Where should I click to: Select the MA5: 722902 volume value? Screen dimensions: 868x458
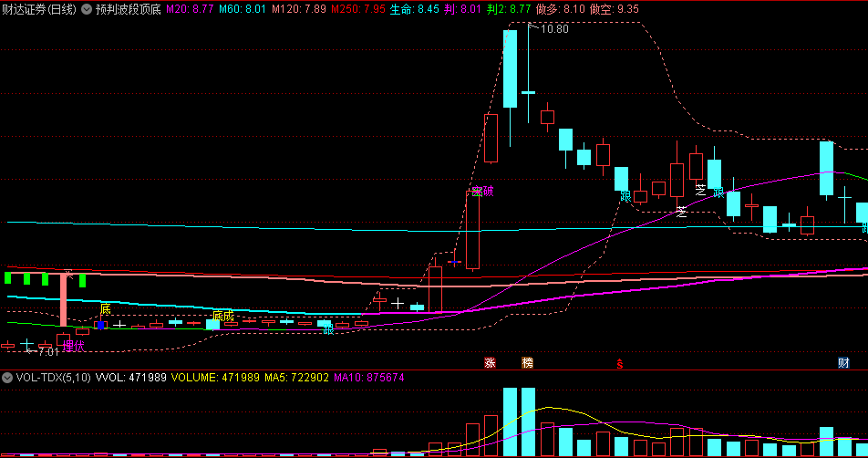click(x=296, y=378)
